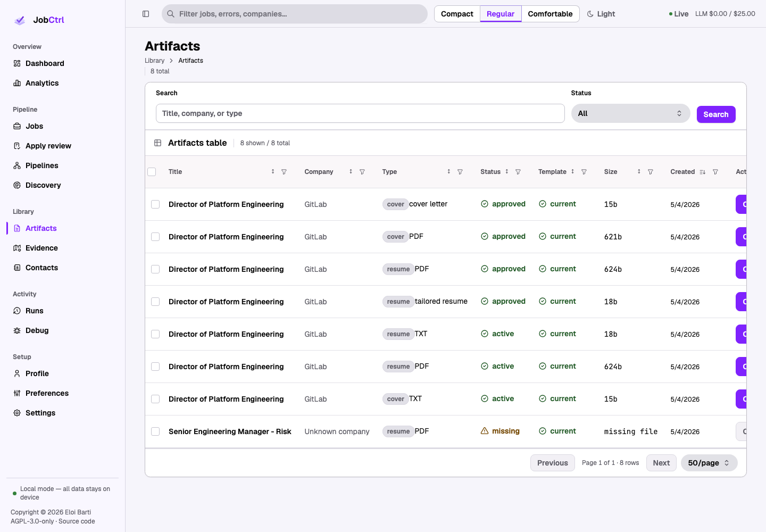
Task: Check the approved 624b resume PDF checkbox
Action: [155, 269]
